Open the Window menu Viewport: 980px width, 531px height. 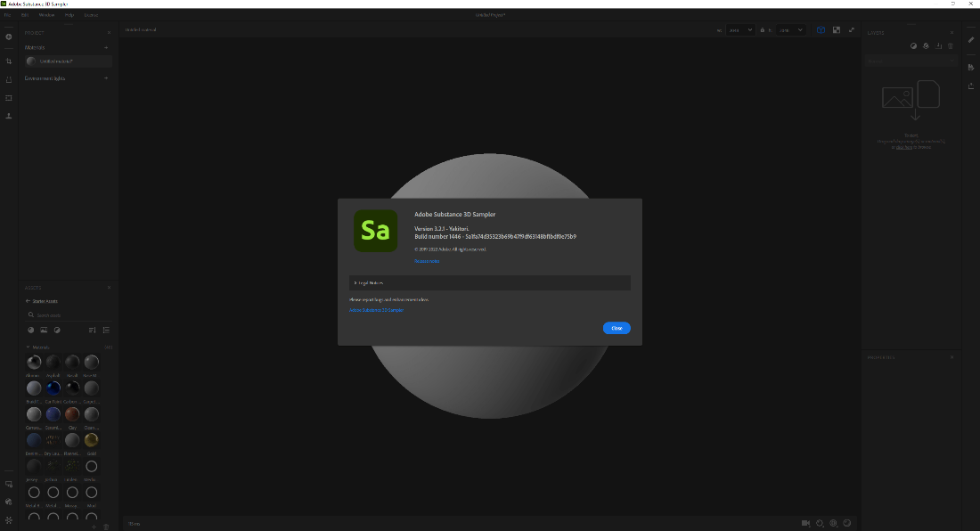[x=47, y=15]
